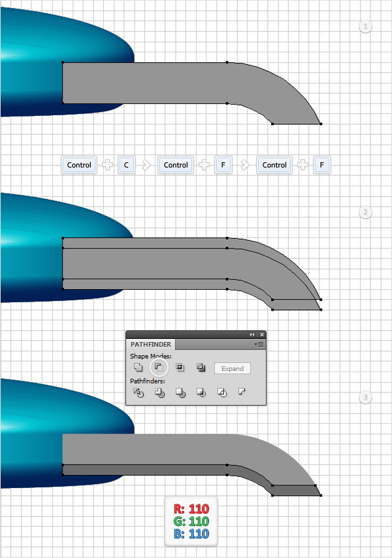Open the Pathfinder panel options menu
Viewport: 392px width, 558px height.
[259, 344]
